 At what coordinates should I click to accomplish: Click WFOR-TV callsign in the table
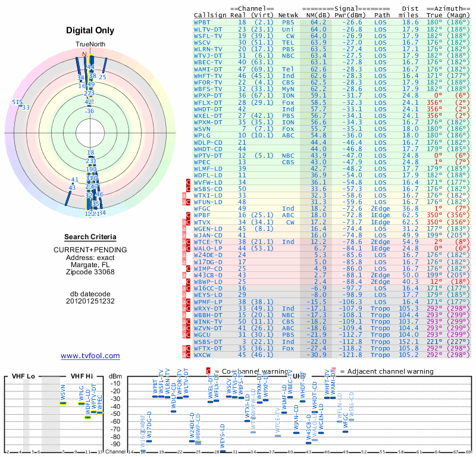[x=208, y=82]
